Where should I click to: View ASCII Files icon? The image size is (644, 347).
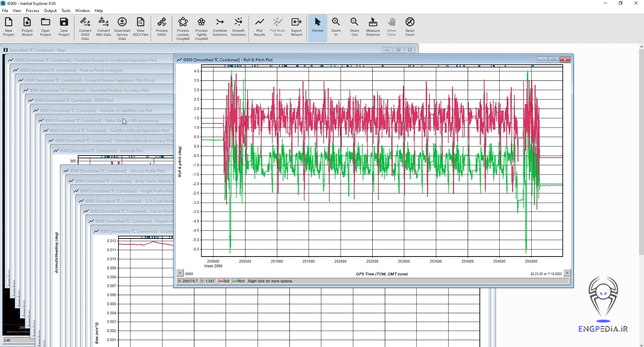point(140,27)
